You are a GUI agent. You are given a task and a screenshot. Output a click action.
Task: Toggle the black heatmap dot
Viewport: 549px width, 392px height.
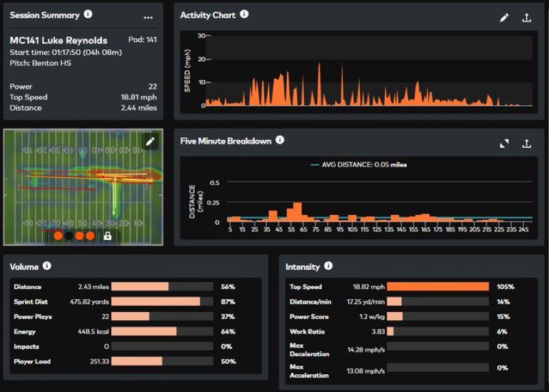point(69,236)
